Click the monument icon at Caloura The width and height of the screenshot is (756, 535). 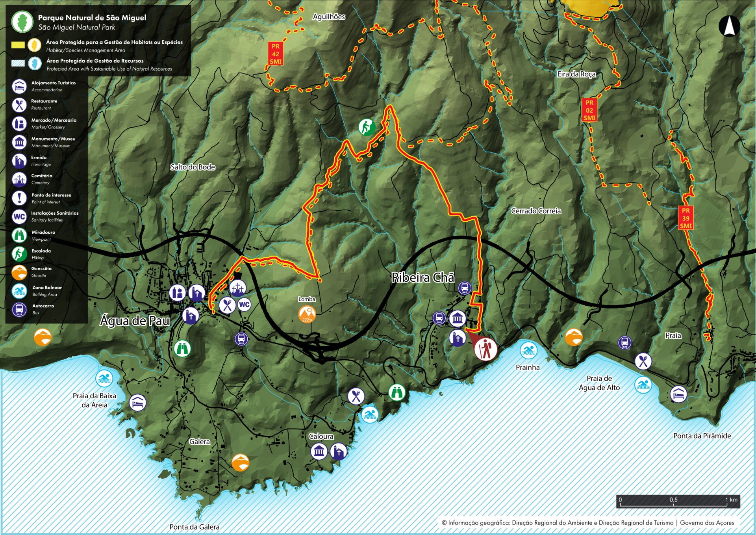319,450
